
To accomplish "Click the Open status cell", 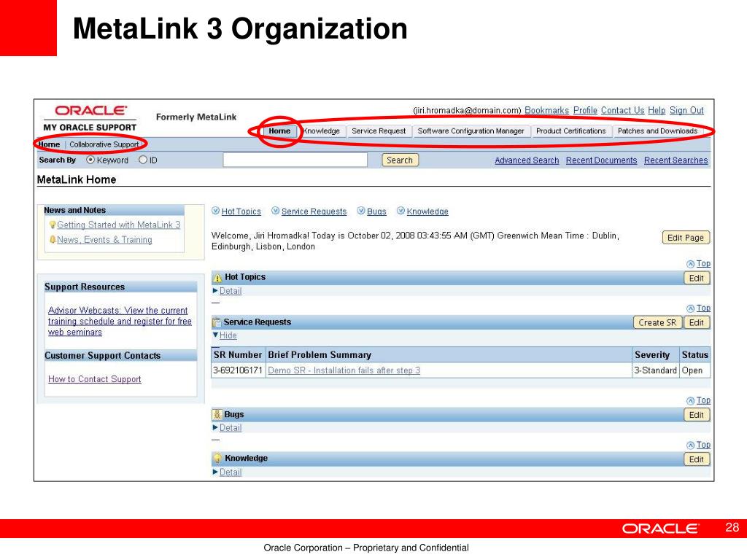I will point(694,370).
